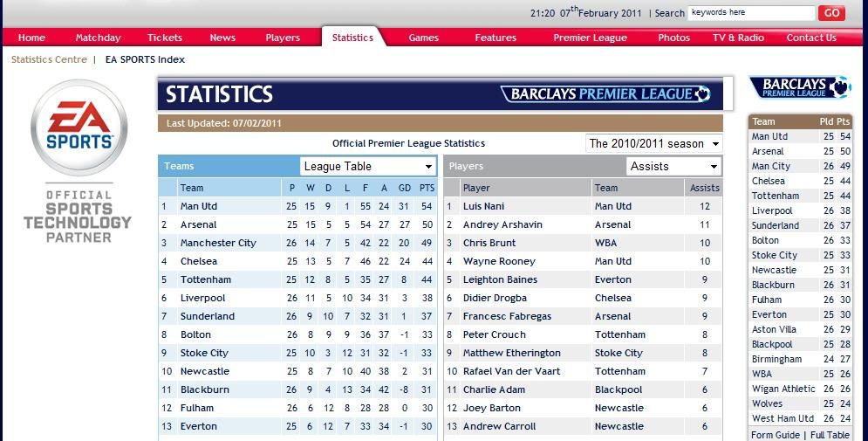This screenshot has height=441, width=868.
Task: Go to the Players menu
Action: [x=283, y=38]
